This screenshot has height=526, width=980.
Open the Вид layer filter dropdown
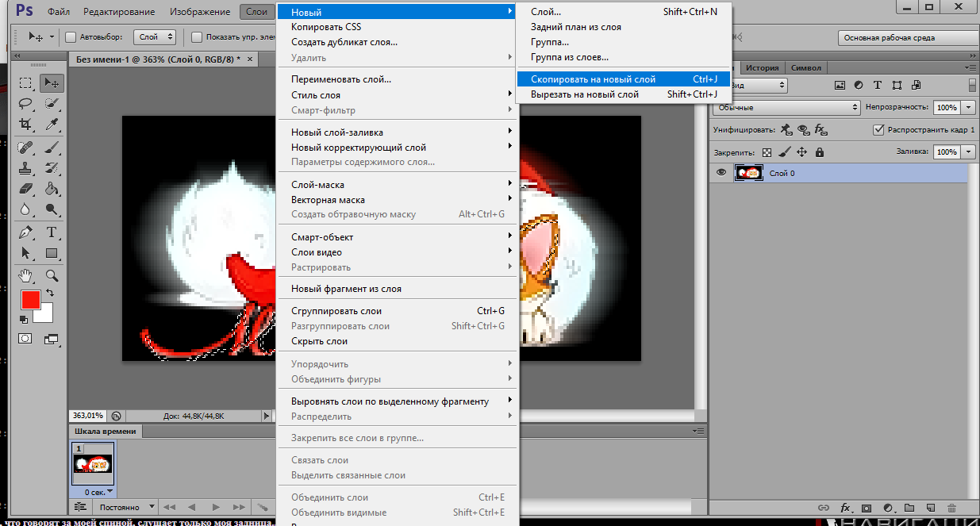click(x=759, y=85)
